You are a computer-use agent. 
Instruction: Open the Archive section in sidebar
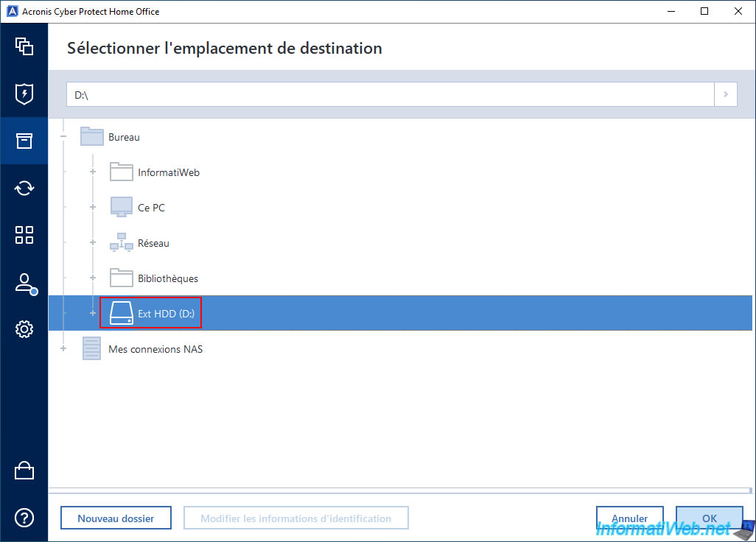pyautogui.click(x=24, y=141)
